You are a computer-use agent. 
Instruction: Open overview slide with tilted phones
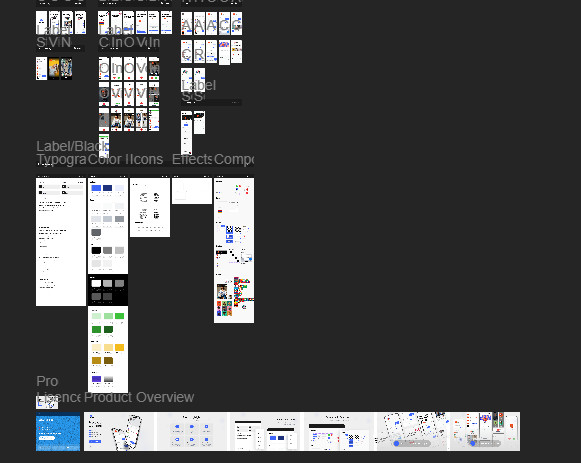(119, 432)
